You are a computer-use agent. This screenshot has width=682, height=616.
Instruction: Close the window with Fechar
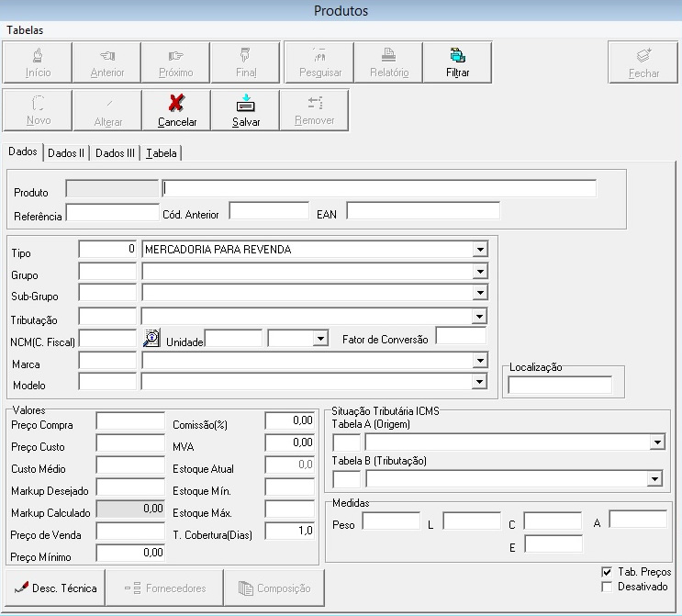(x=643, y=62)
